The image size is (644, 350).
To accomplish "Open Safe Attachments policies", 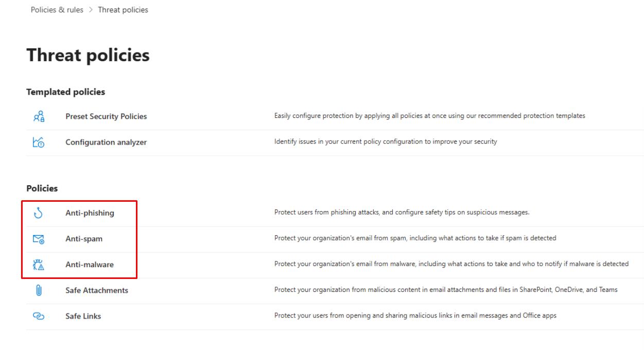I will (97, 290).
